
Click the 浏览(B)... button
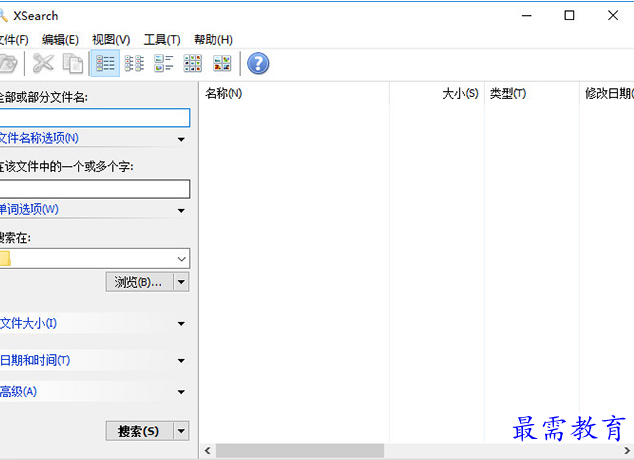pyautogui.click(x=139, y=282)
